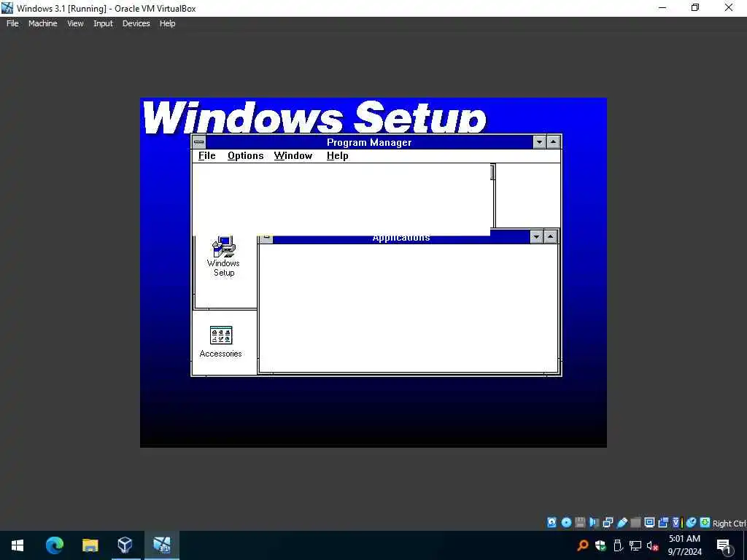Click VirtualBox audio status indicator
The image size is (747, 560).
594,522
